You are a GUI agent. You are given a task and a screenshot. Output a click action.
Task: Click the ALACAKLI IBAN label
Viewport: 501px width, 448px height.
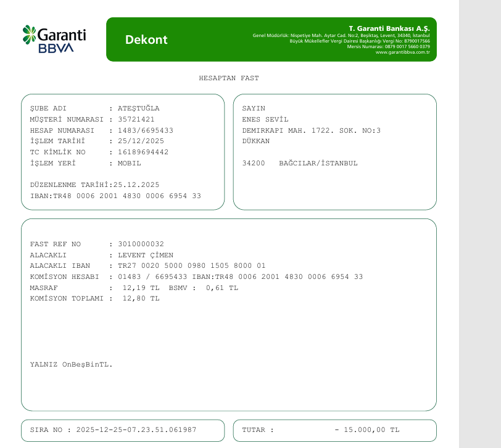60,265
